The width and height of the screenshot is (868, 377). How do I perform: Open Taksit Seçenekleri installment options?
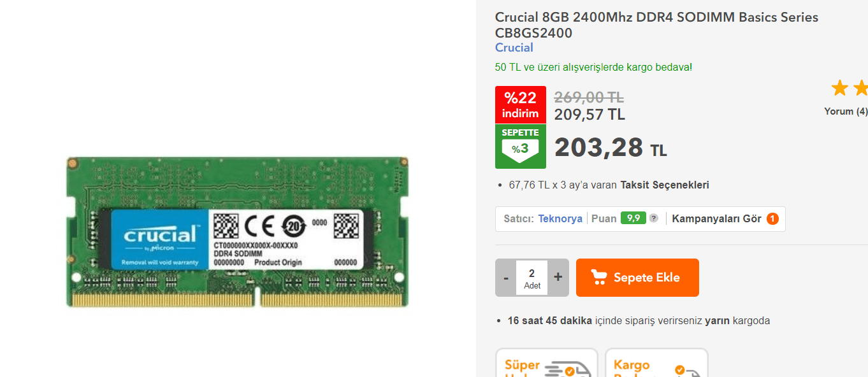665,185
